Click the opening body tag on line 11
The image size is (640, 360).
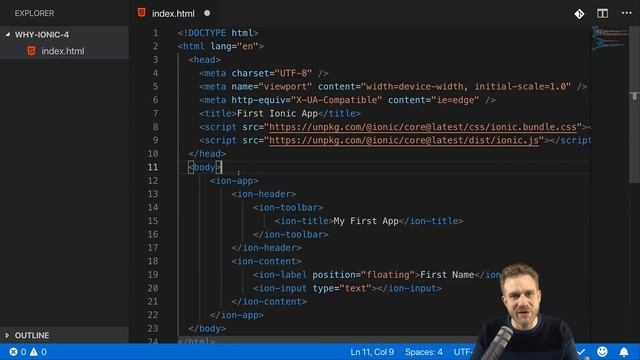(x=204, y=167)
